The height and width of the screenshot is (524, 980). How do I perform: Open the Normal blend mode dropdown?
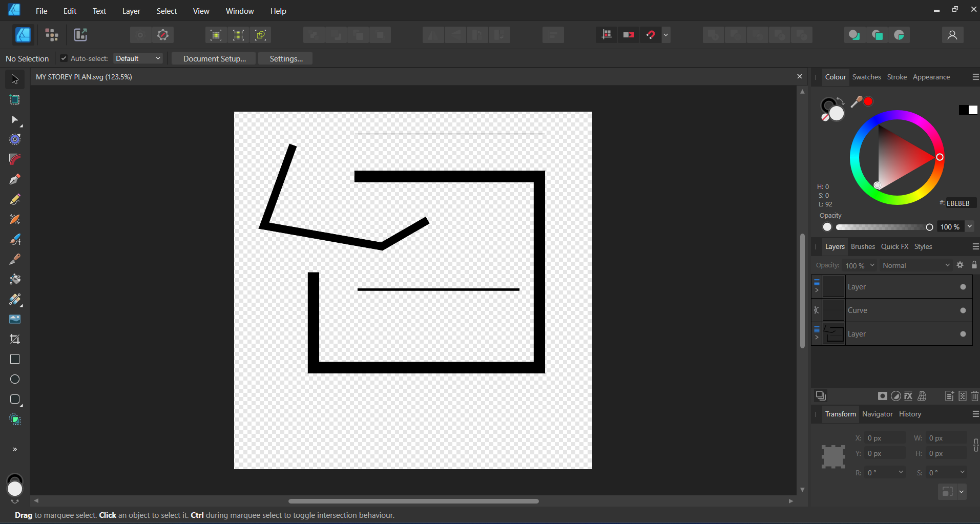point(916,265)
